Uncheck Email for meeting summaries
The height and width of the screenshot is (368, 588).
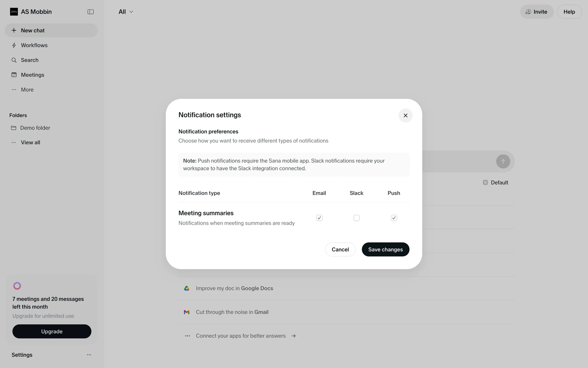(319, 218)
